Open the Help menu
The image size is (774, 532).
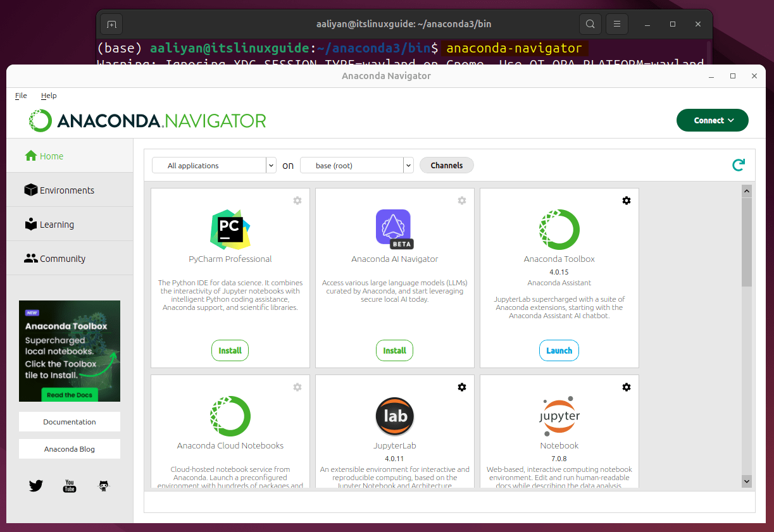49,96
